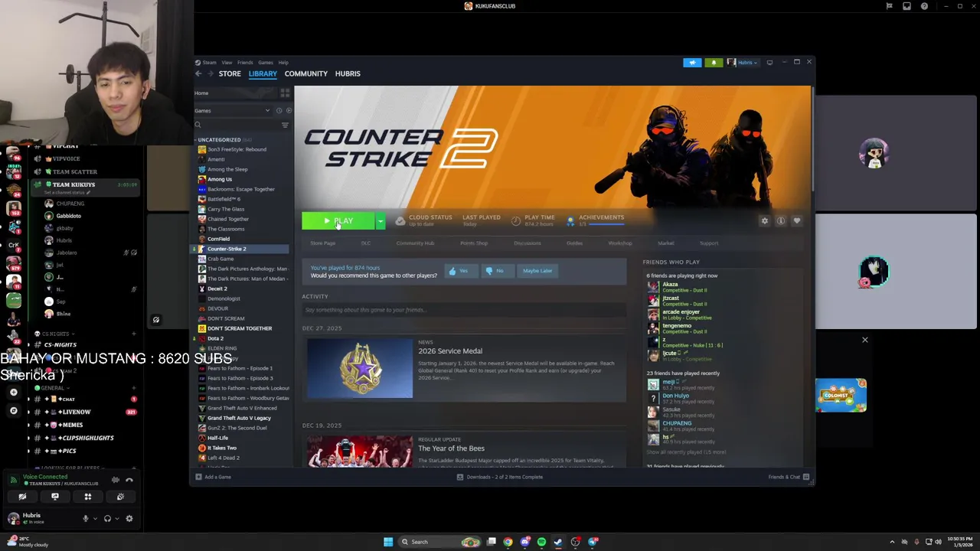Open Help menu in Steam
This screenshot has width=980, height=551.
[x=283, y=63]
